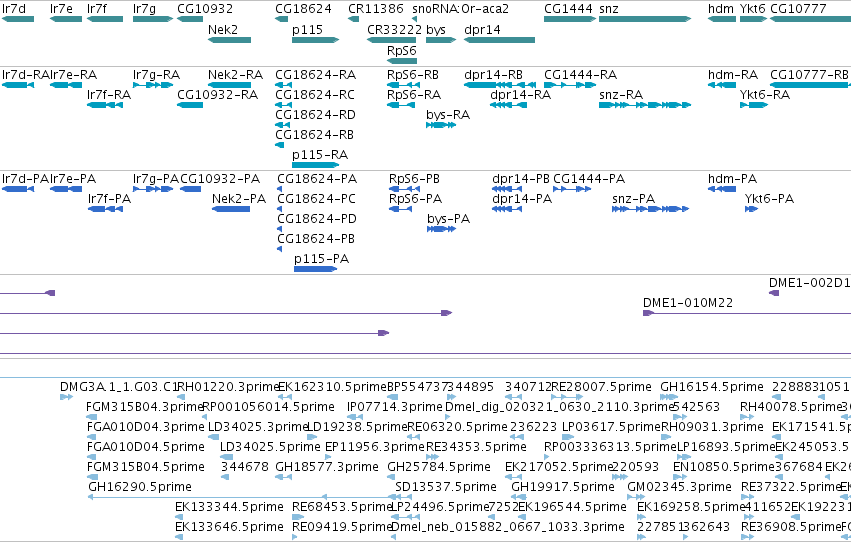Open the dpr14-RA transcript label
Viewport: 851px width, 542px height.
[x=520, y=95]
